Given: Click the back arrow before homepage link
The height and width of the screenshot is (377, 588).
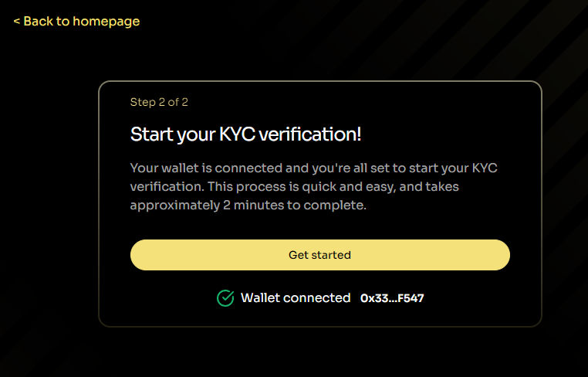Looking at the screenshot, I should coord(16,22).
